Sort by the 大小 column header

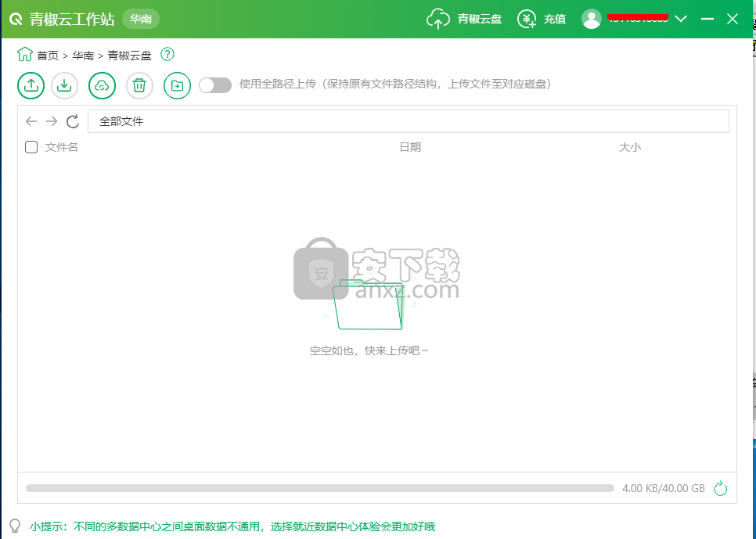point(630,147)
